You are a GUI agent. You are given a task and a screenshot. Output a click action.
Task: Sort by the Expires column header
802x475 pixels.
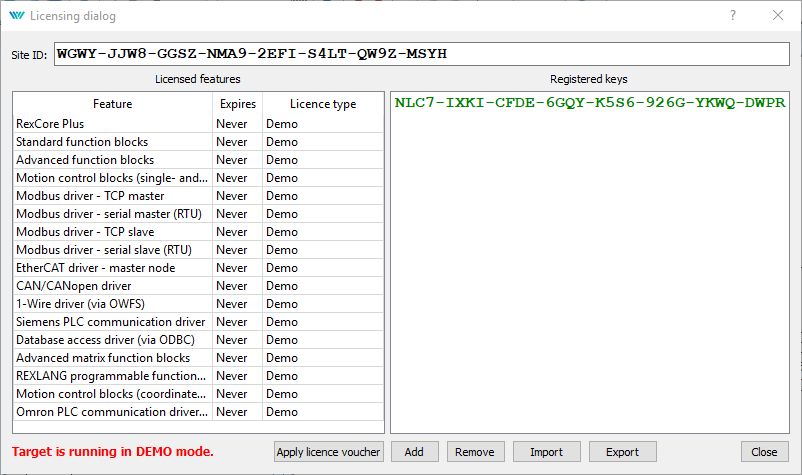pos(238,104)
